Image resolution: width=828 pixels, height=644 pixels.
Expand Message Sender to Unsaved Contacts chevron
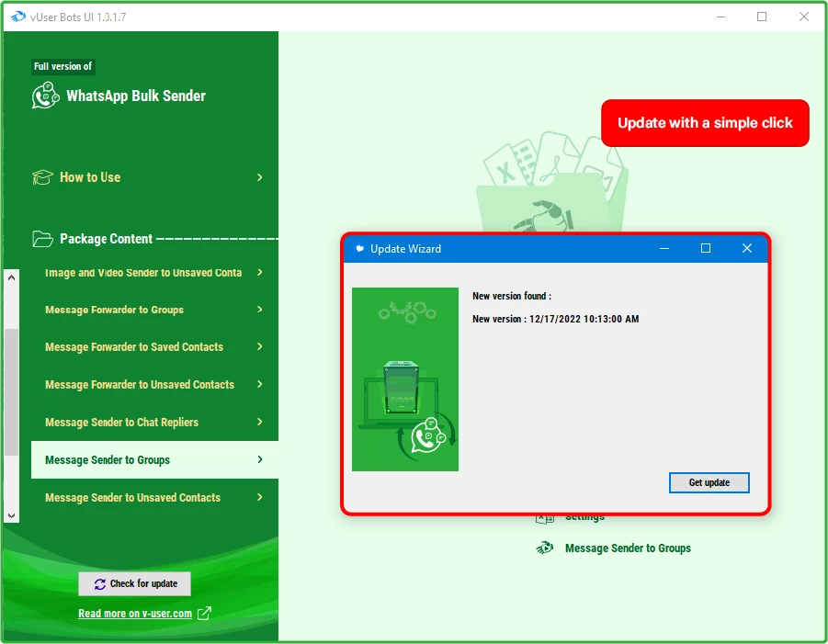pyautogui.click(x=260, y=497)
